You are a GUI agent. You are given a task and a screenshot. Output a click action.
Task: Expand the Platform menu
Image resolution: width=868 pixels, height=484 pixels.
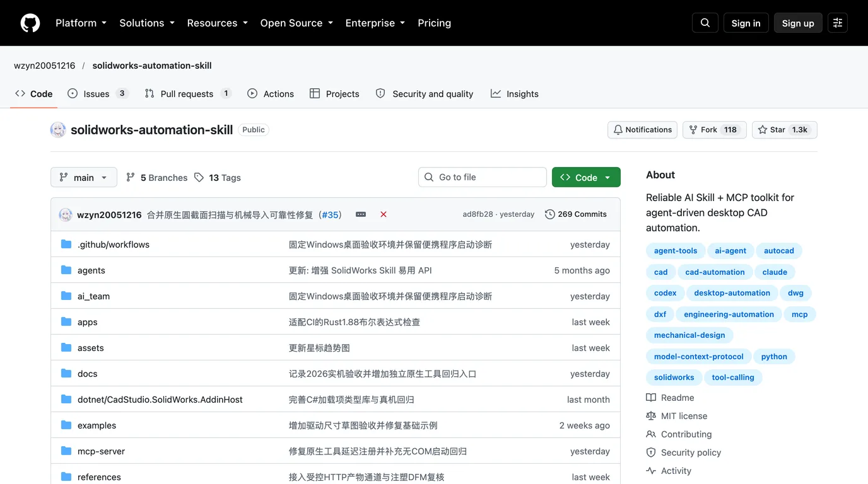pyautogui.click(x=81, y=23)
